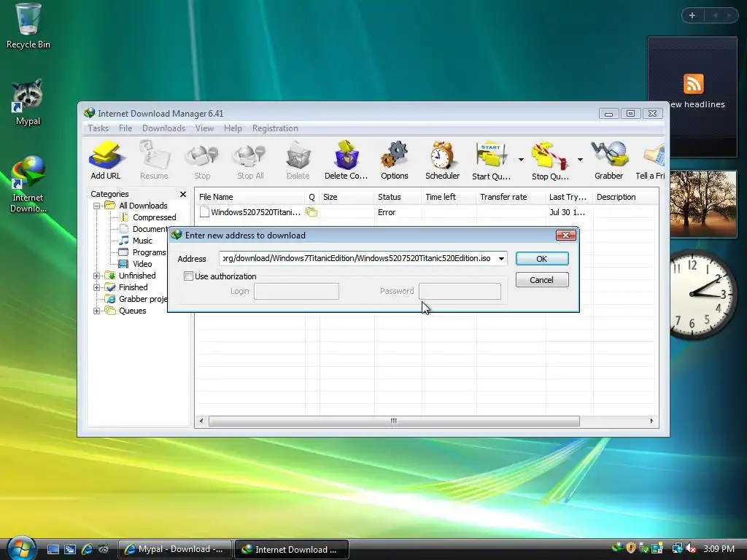Open the Stop Queue dropdown arrow
This screenshot has width=747, height=560.
580,160
